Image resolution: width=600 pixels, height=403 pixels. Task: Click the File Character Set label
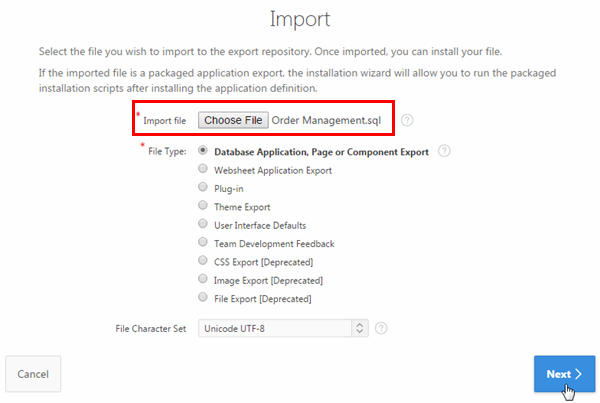coord(149,328)
